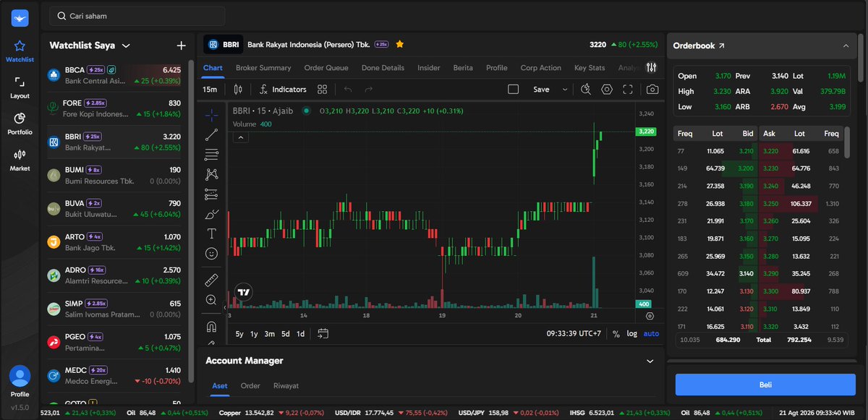Set chart range to 3m
The image size is (868, 420).
click(269, 334)
